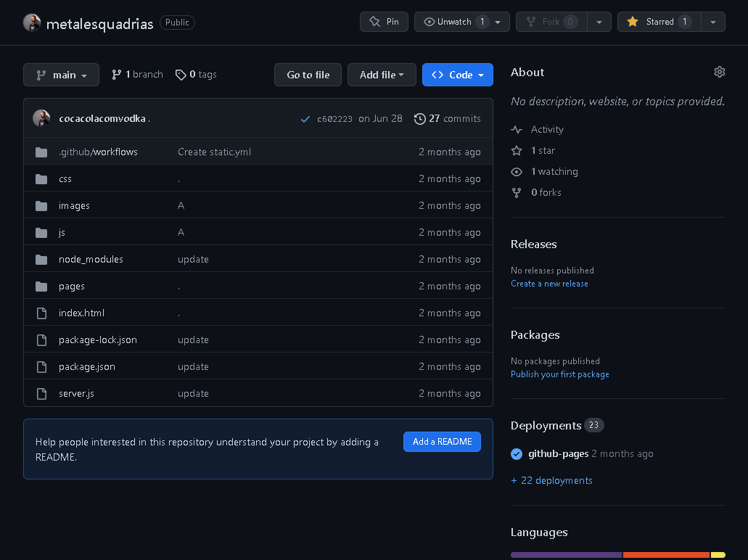This screenshot has height=560, width=748.
Task: Open the Add file dropdown
Action: click(x=382, y=75)
